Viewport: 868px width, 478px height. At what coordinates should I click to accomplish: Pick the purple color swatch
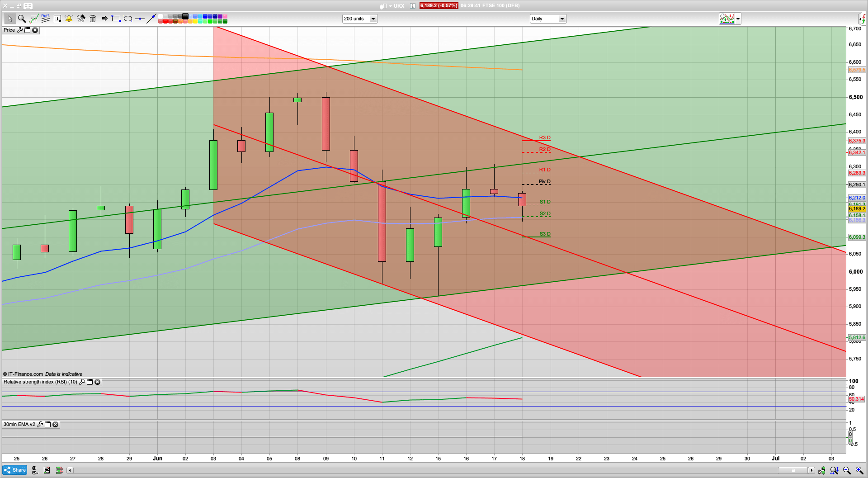coord(220,16)
